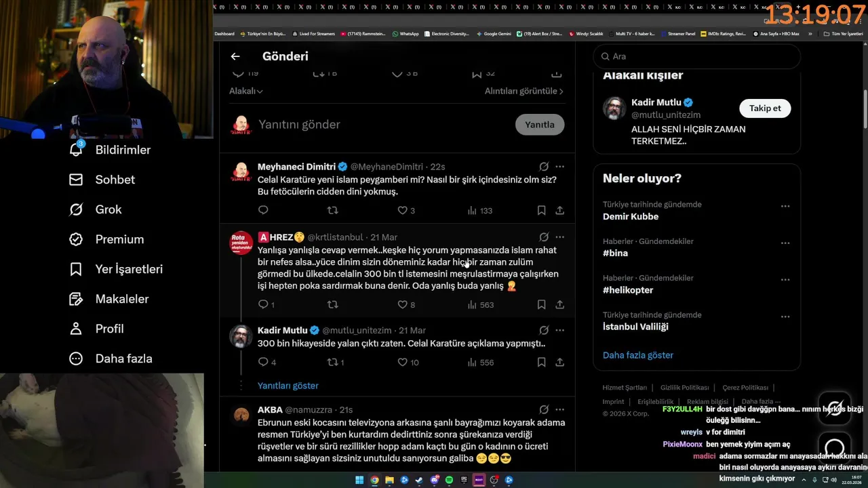Open more options for #helikopter trend
868x488 pixels.
785,280
